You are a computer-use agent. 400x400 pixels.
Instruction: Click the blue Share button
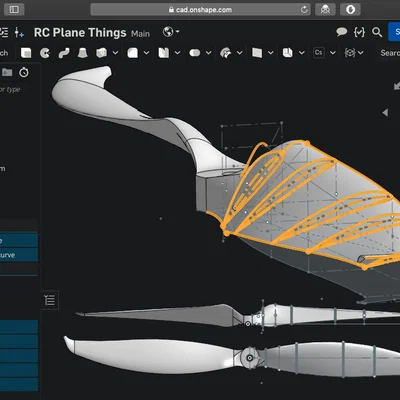[394, 32]
